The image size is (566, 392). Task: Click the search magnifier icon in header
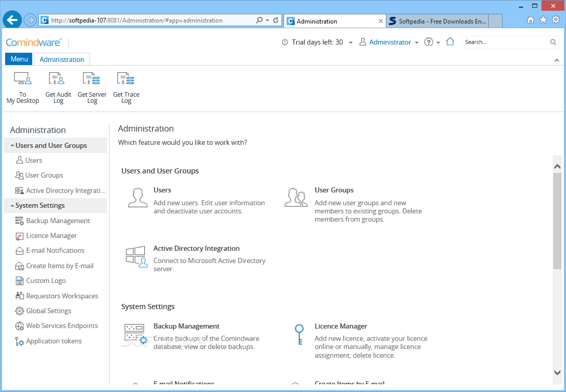pyautogui.click(x=553, y=42)
